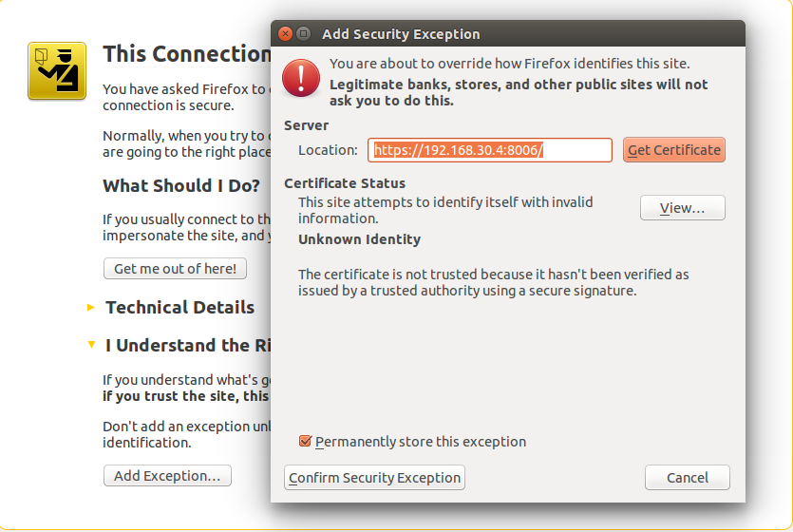Close the Add Security Exception dialog

click(285, 34)
